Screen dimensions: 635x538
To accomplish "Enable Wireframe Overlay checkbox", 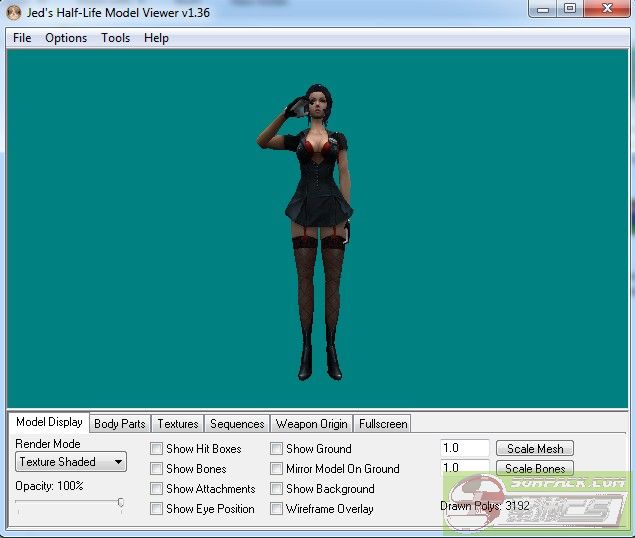I will point(276,508).
